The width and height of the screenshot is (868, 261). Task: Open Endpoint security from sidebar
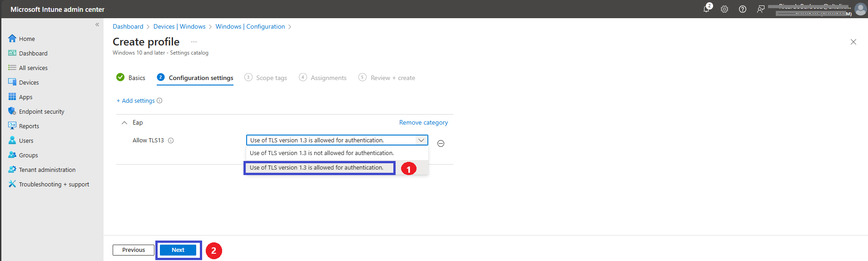42,111
